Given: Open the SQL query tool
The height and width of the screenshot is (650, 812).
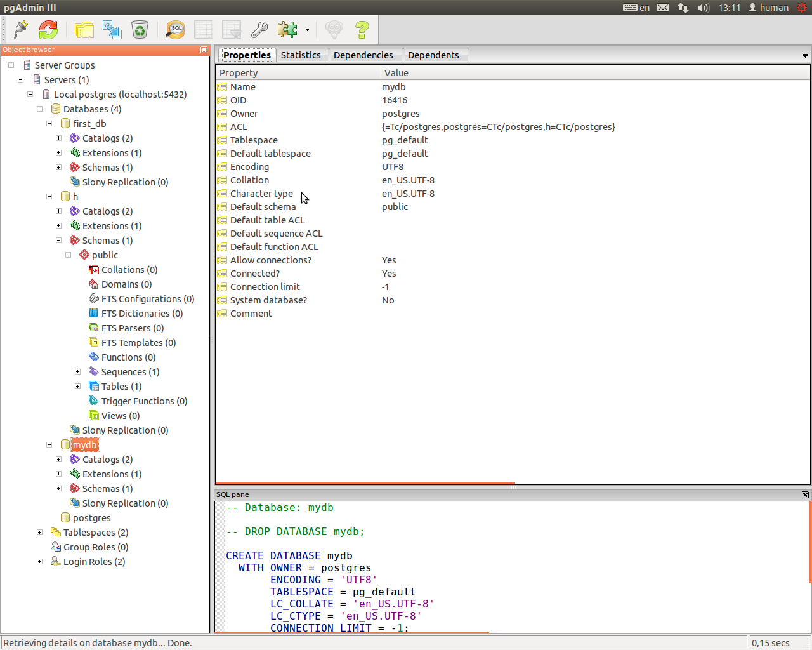Looking at the screenshot, I should coord(175,29).
